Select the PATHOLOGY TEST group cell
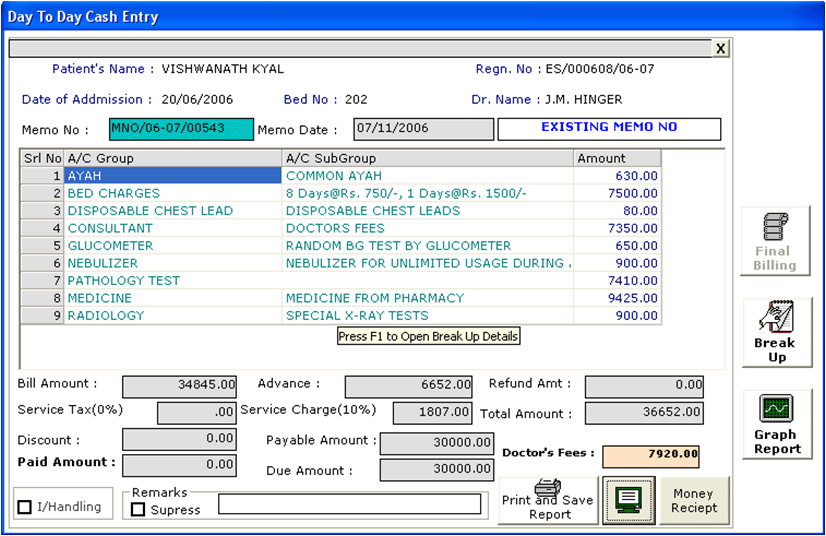The height and width of the screenshot is (536, 826). pyautogui.click(x=173, y=280)
